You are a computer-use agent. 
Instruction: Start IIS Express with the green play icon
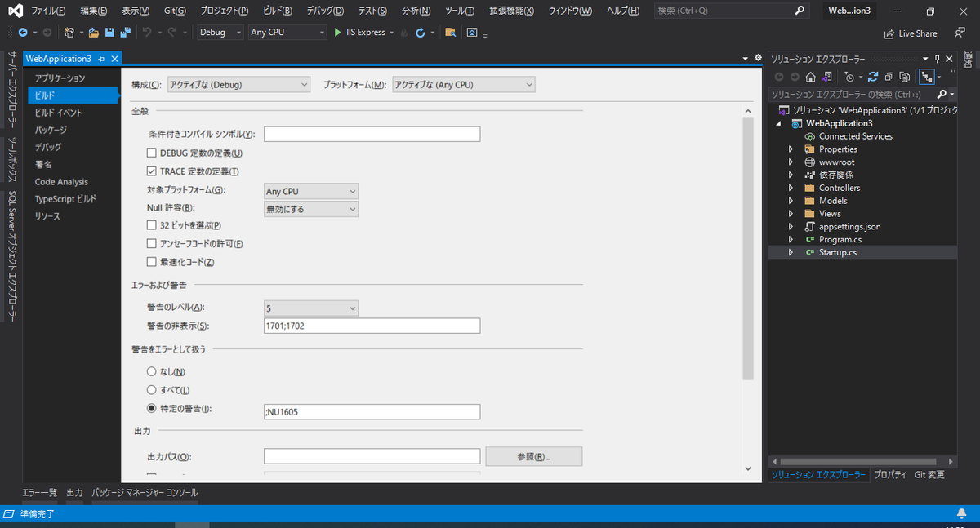338,33
